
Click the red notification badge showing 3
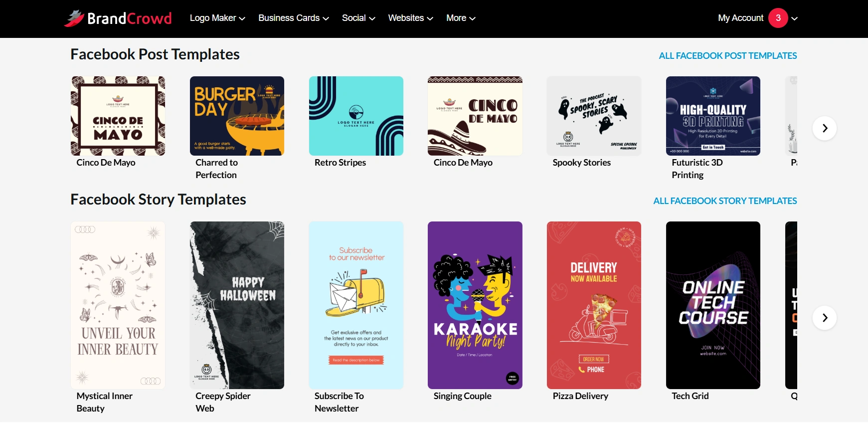click(x=778, y=18)
